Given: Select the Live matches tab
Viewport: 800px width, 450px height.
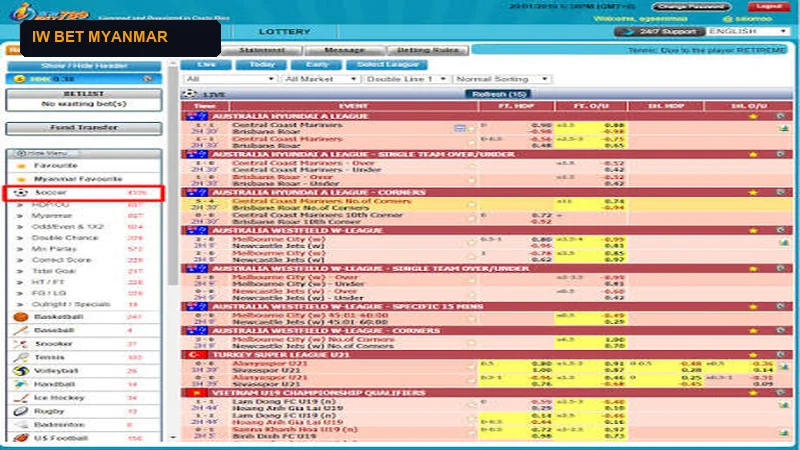Looking at the screenshot, I should [206, 65].
